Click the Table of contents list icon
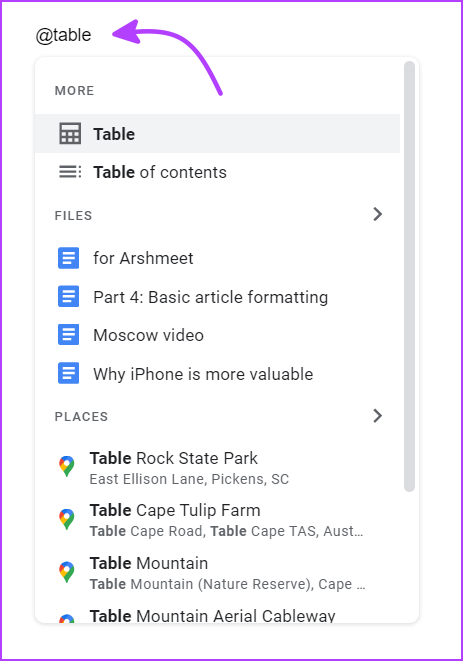The image size is (463, 661). click(70, 172)
